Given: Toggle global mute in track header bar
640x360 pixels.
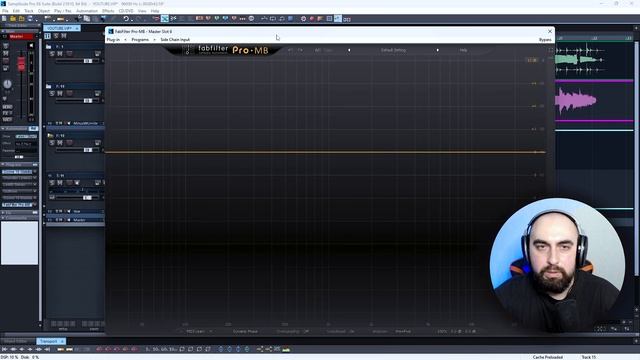Looking at the screenshot, I should [64, 36].
